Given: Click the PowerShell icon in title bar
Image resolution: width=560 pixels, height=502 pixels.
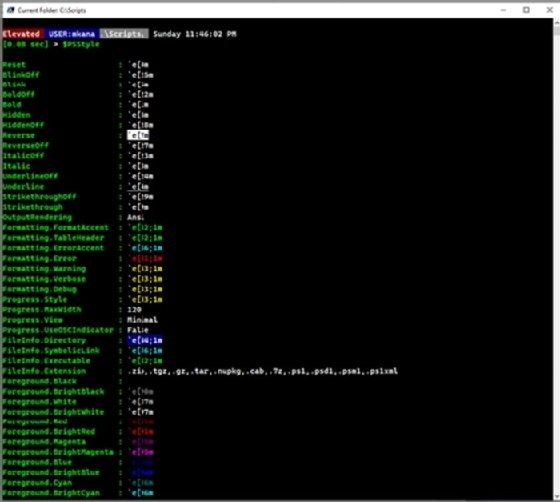Looking at the screenshot, I should coord(11,10).
